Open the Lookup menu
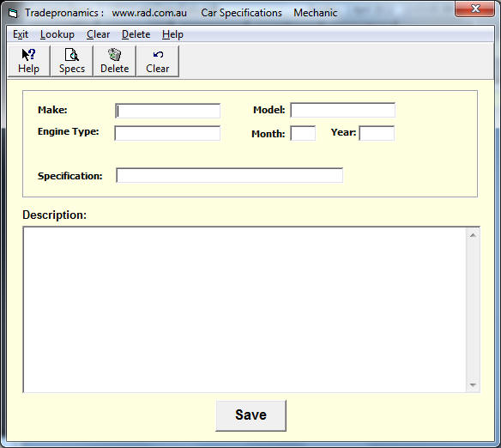Viewport: 501px width, 448px height. [x=57, y=34]
